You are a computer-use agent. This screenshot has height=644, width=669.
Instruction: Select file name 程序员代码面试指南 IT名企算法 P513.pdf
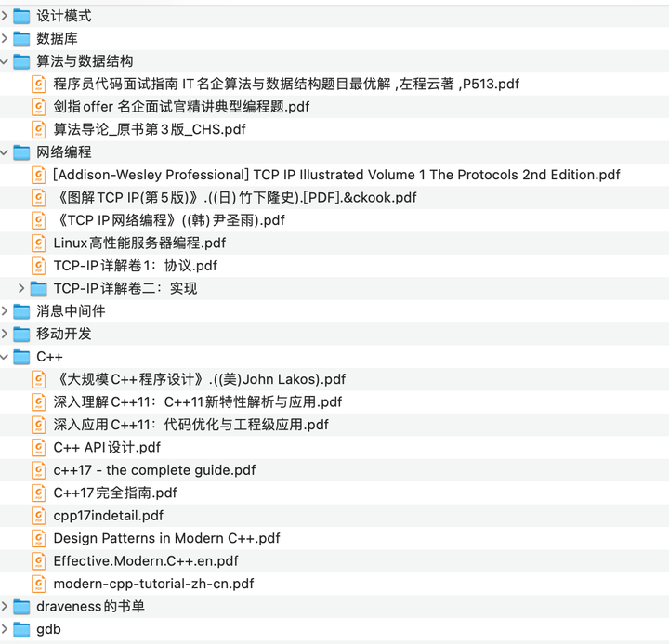(x=286, y=84)
